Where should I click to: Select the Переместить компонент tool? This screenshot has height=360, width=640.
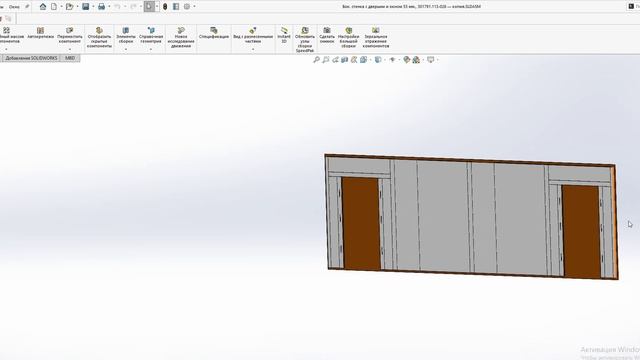pos(70,36)
